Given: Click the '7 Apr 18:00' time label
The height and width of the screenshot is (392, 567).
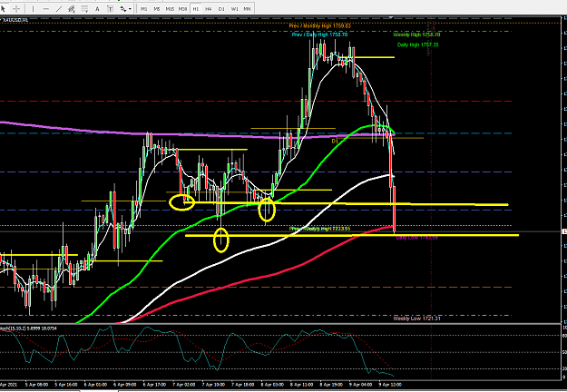Looking at the screenshot, I should click(243, 385).
